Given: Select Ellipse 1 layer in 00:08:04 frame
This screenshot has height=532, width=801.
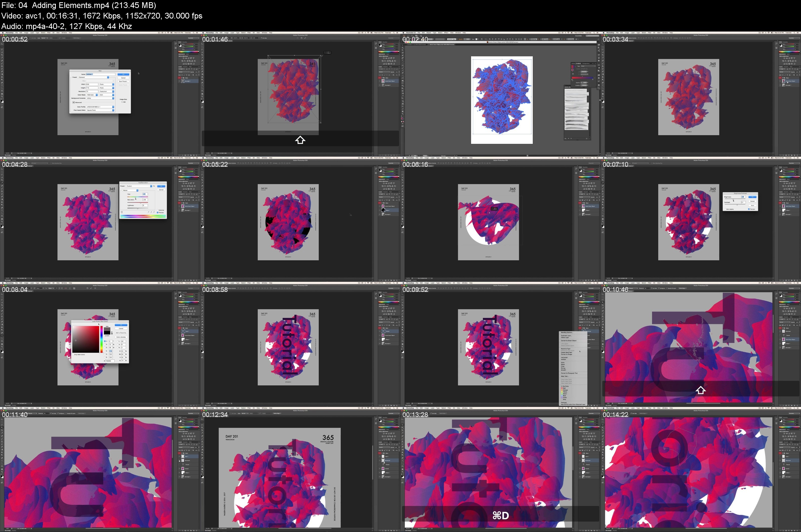Looking at the screenshot, I should [x=188, y=339].
